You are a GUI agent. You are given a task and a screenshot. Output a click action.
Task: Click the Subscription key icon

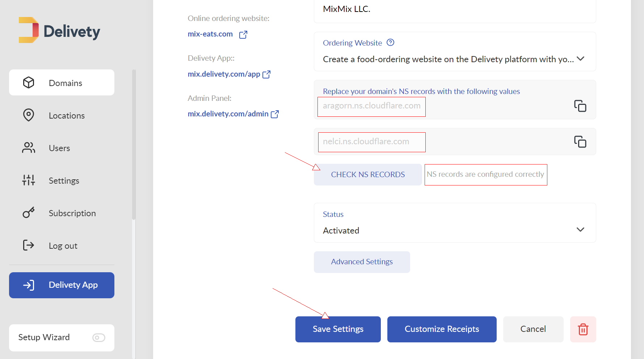(29, 213)
